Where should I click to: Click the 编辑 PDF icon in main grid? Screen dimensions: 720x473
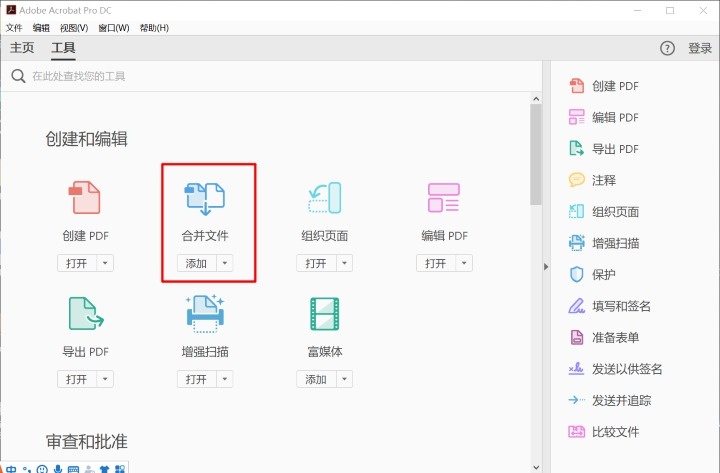pos(444,197)
